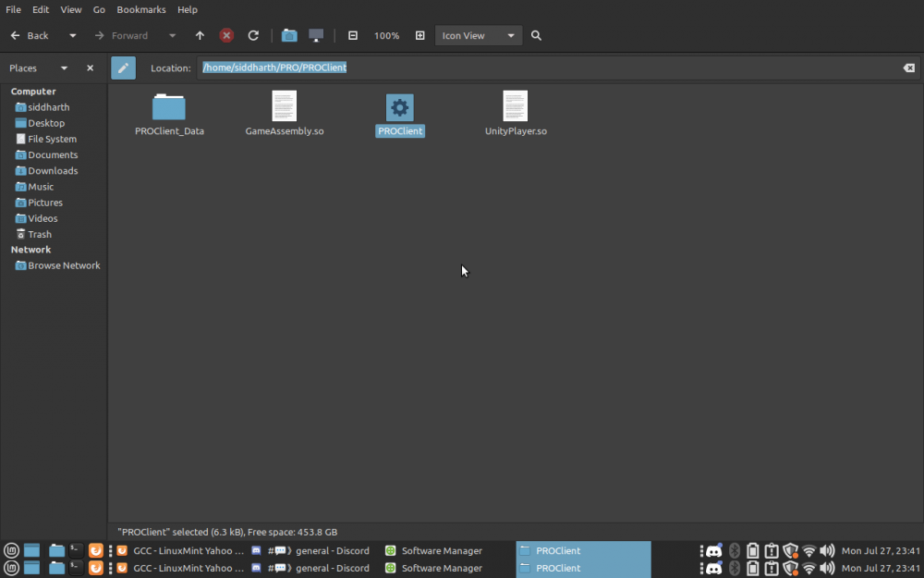
Task: Select the UnityPlayer.so file
Action: coord(516,115)
